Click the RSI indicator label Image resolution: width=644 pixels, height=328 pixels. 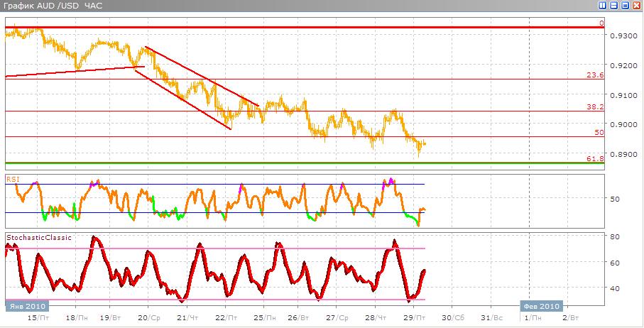point(12,180)
